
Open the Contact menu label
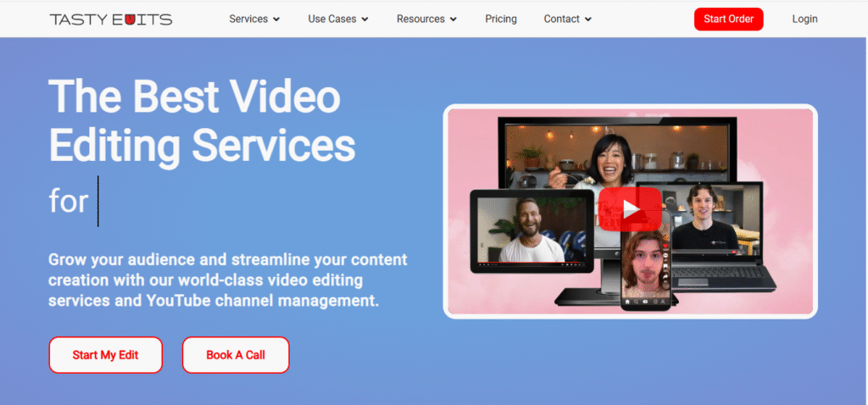pyautogui.click(x=561, y=19)
